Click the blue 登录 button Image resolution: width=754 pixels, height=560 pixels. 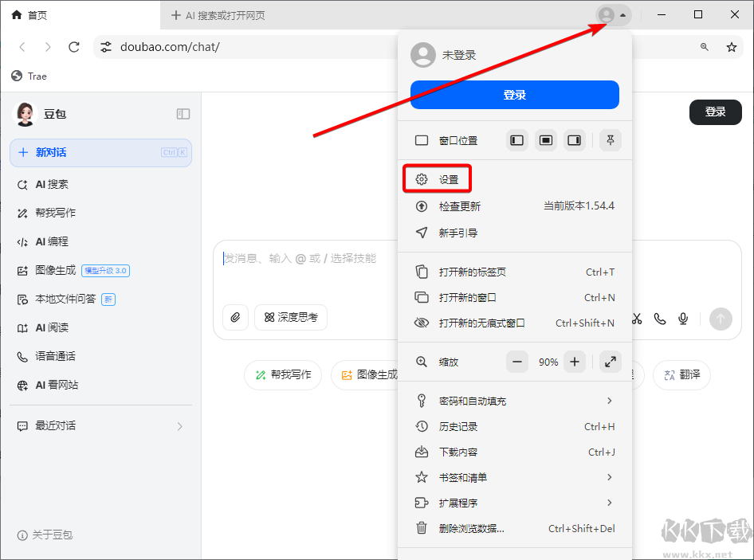(x=514, y=95)
